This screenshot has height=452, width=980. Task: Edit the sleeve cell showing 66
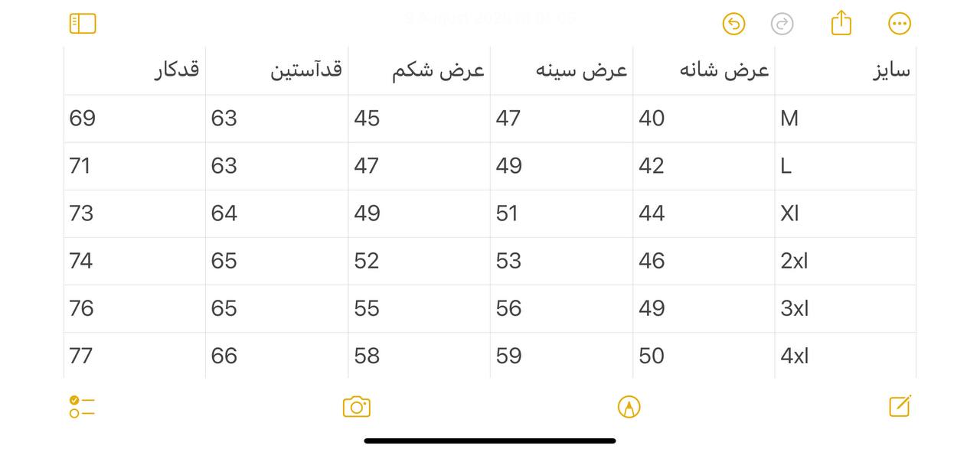pos(276,356)
